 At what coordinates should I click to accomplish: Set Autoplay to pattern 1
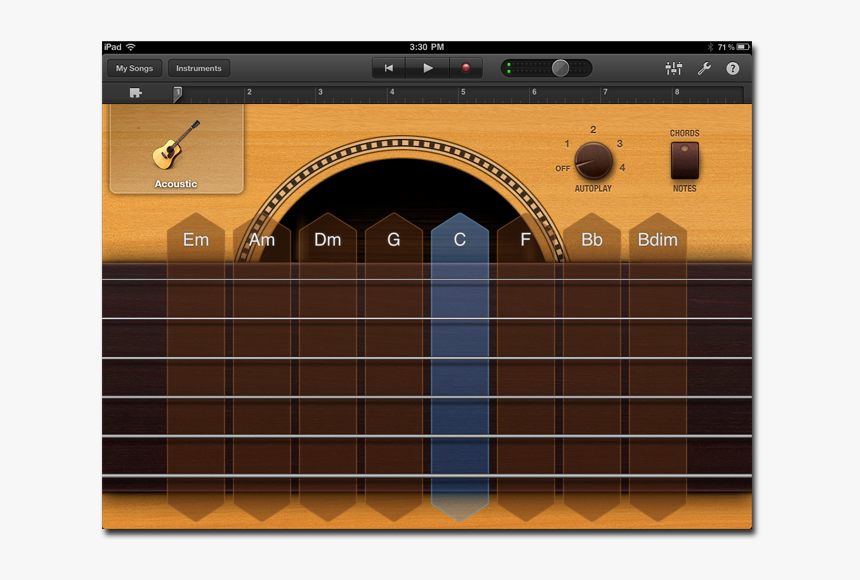(x=567, y=144)
